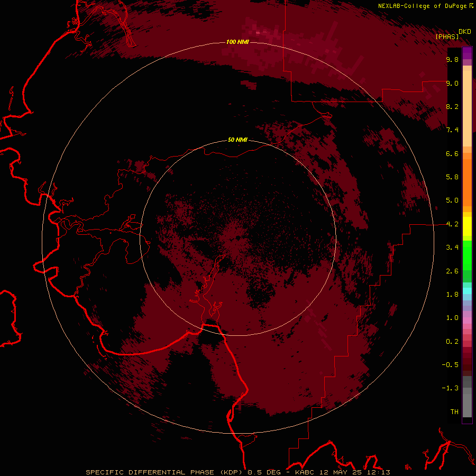Click the 100 NMI range ring label
Image resolution: width=476 pixels, height=476 pixels.
click(x=237, y=42)
